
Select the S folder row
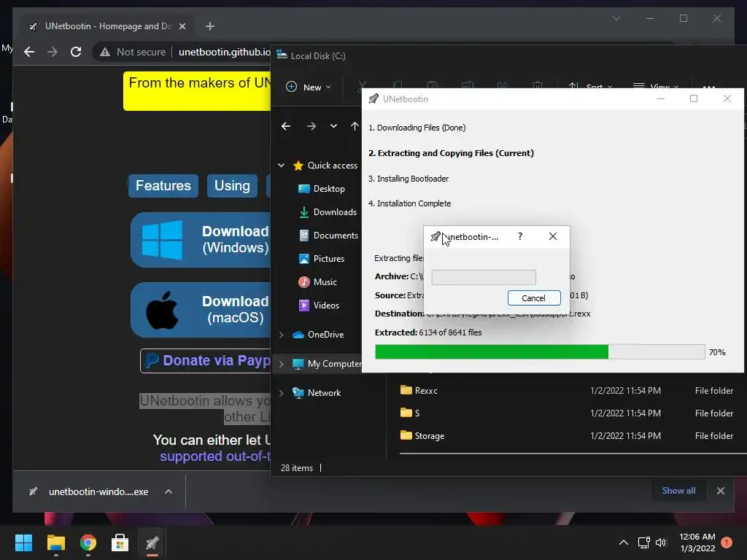point(567,413)
